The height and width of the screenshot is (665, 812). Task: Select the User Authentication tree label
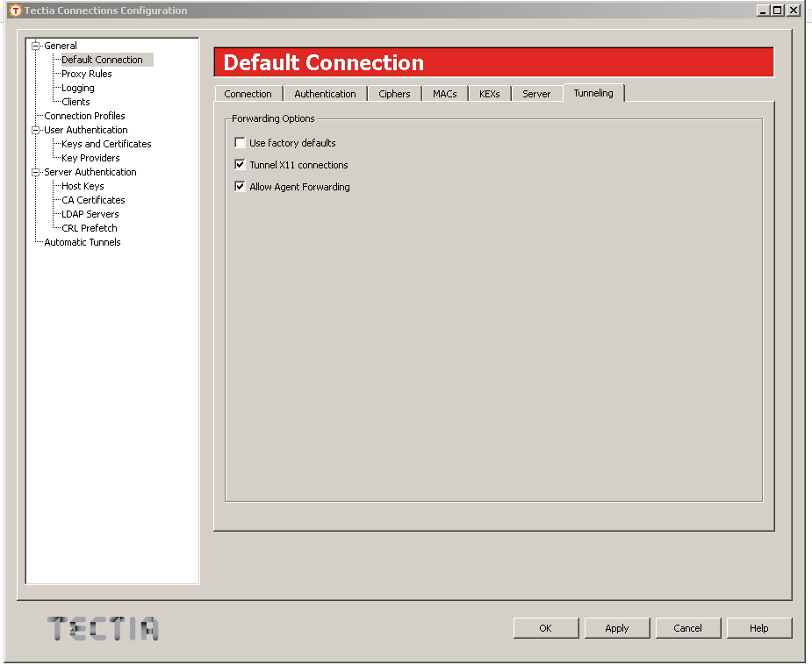(x=85, y=130)
